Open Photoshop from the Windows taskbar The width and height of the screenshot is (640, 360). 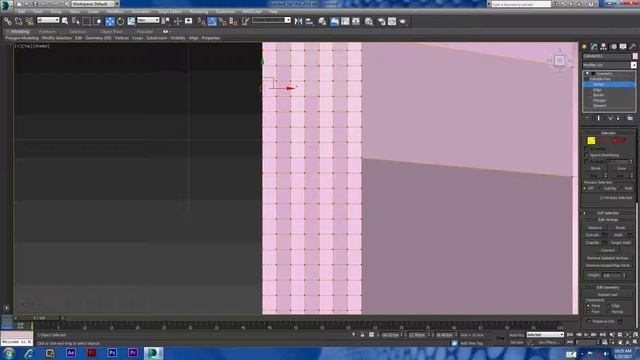(x=112, y=353)
